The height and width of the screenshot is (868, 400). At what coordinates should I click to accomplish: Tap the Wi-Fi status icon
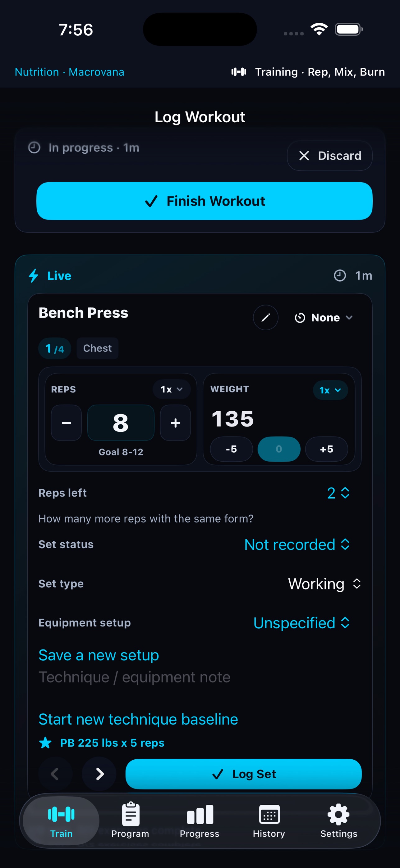(319, 29)
